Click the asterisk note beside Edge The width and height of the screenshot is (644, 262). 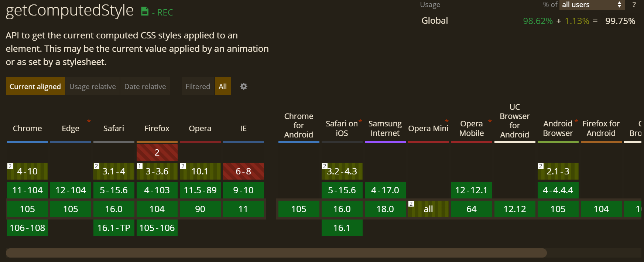[x=89, y=121]
